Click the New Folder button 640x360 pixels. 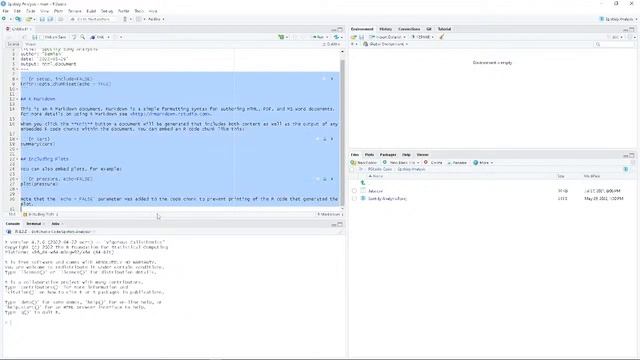364,163
